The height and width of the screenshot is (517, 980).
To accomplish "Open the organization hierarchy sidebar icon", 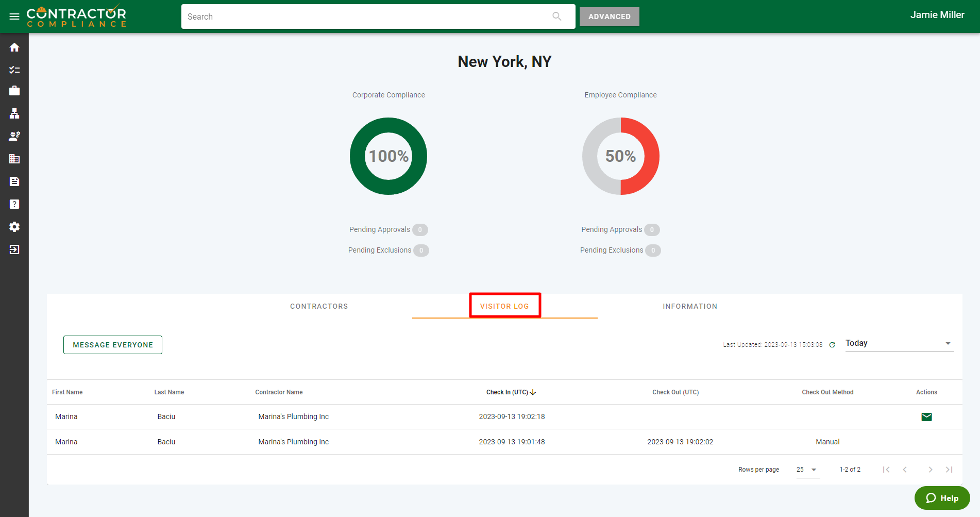I will (14, 113).
